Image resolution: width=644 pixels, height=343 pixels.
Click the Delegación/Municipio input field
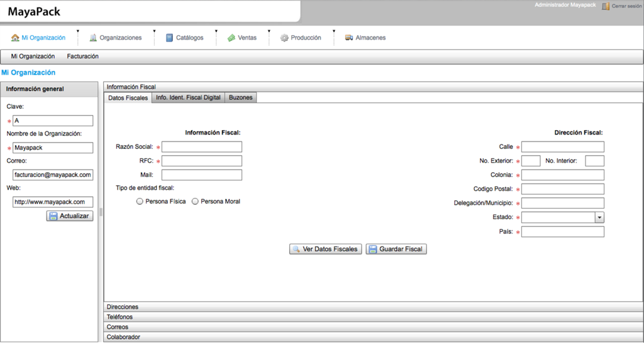(563, 203)
